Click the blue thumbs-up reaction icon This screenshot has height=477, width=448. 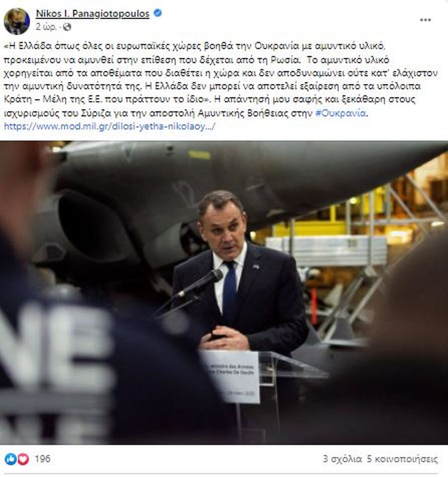coord(11,459)
